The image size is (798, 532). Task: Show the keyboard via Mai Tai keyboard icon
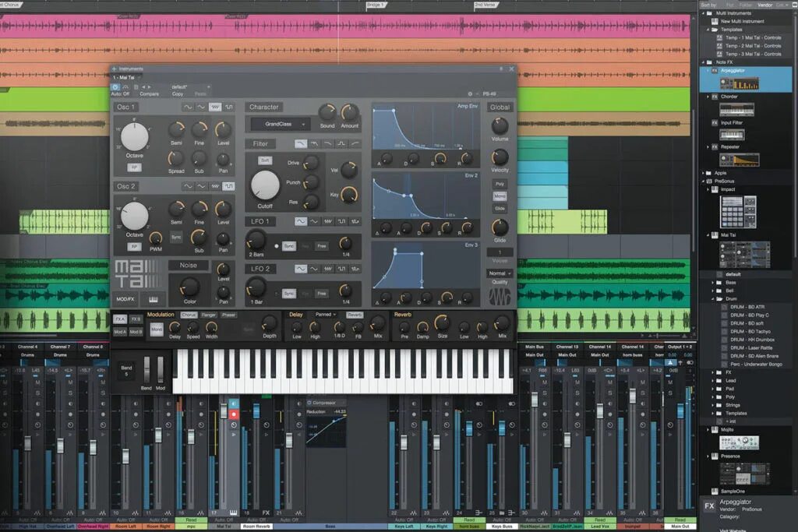coord(154,299)
